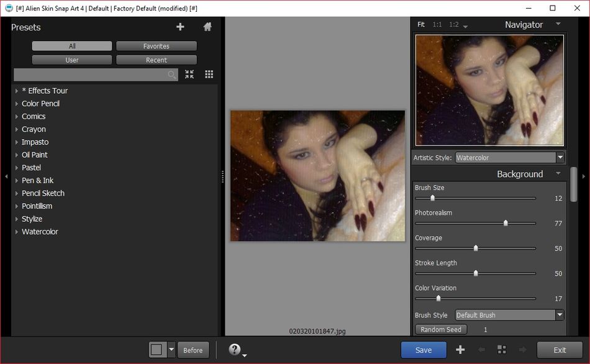Collapse right panel with edge arrow

tap(584, 176)
